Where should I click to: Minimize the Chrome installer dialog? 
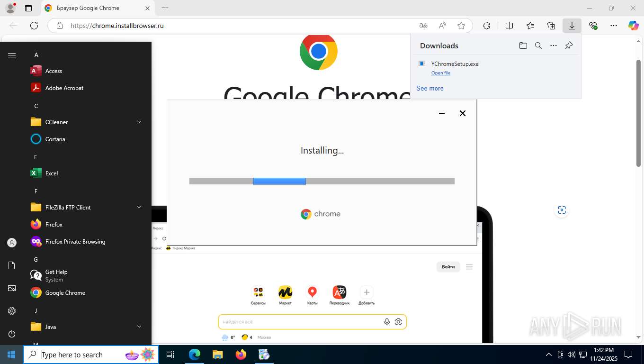(x=442, y=113)
